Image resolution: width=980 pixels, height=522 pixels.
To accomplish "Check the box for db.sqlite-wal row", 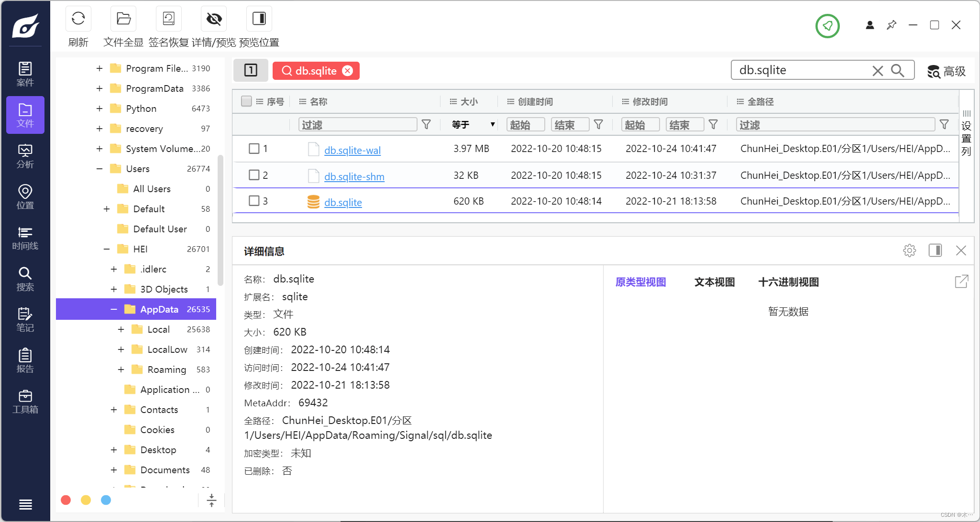I will tap(254, 149).
